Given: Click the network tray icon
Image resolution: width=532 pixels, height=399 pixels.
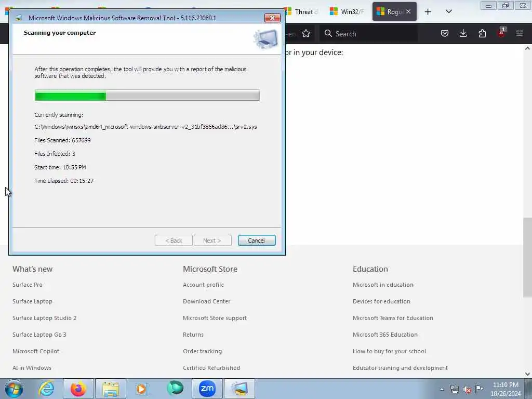Looking at the screenshot, I should pos(454,389).
